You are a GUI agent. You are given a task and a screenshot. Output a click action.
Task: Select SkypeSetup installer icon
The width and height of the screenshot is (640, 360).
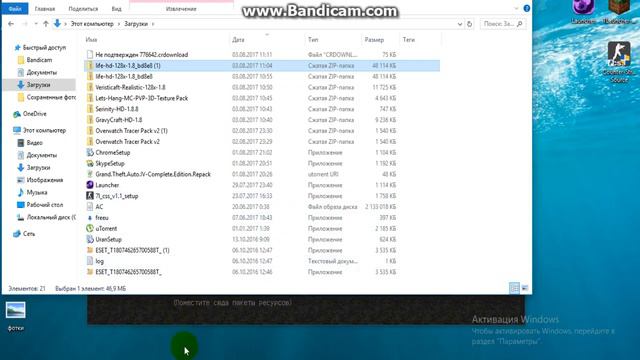[90, 164]
